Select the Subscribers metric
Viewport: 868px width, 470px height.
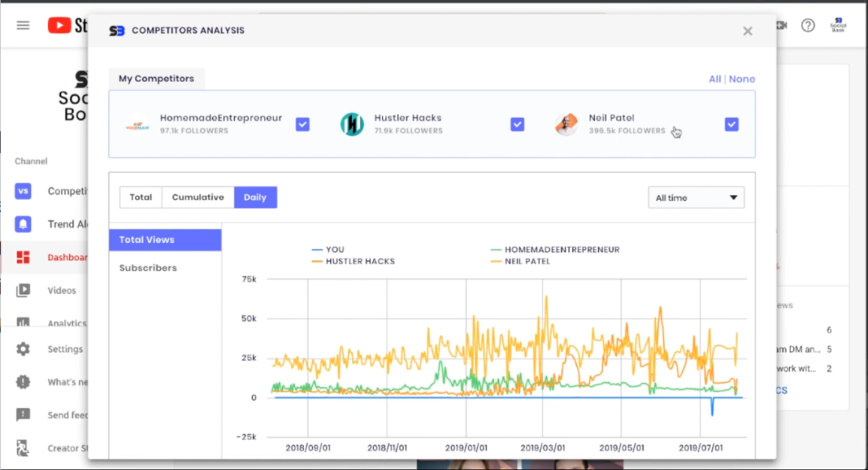148,268
